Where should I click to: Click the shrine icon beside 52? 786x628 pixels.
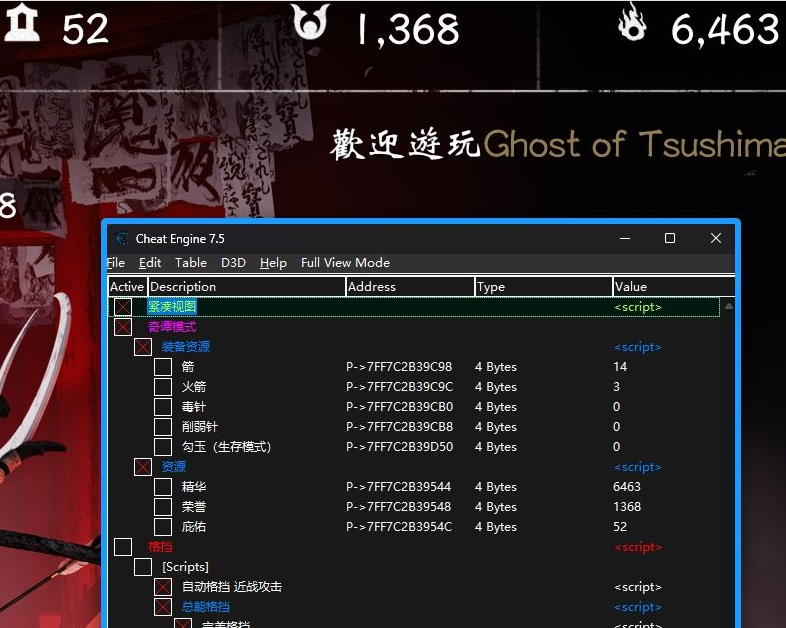coord(22,23)
